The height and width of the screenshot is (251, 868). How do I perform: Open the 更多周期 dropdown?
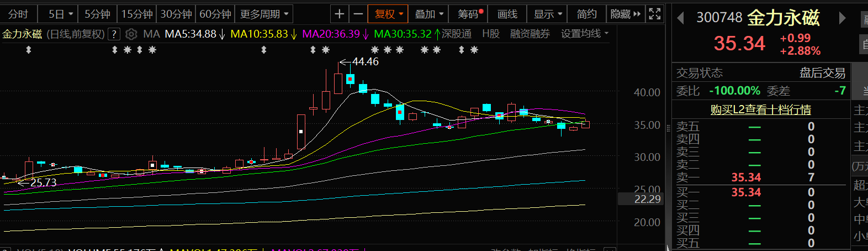pos(264,14)
